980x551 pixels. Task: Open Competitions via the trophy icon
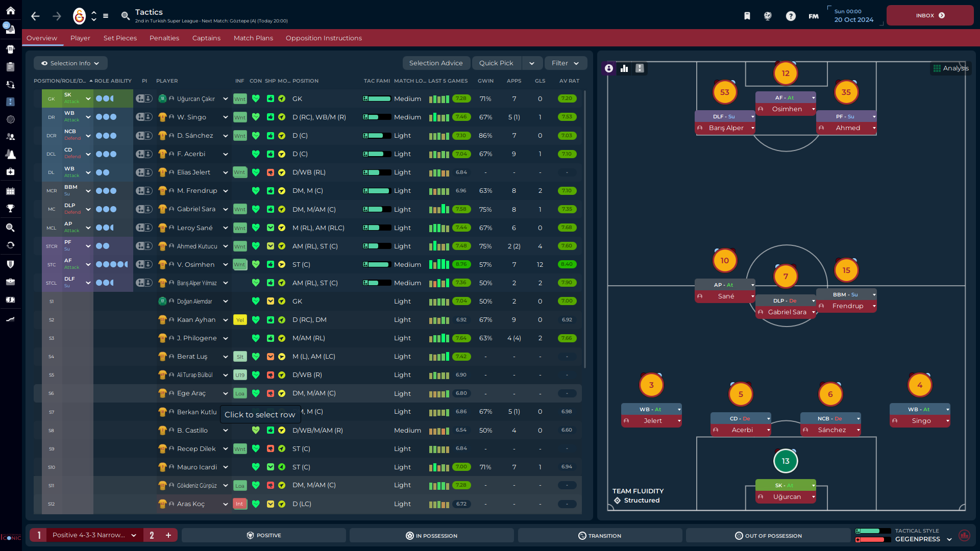tap(10, 209)
